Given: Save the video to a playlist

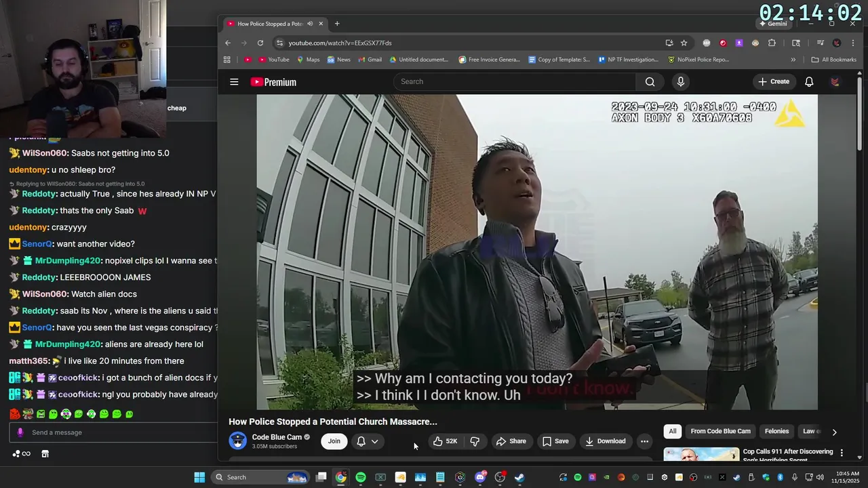Looking at the screenshot, I should [555, 441].
